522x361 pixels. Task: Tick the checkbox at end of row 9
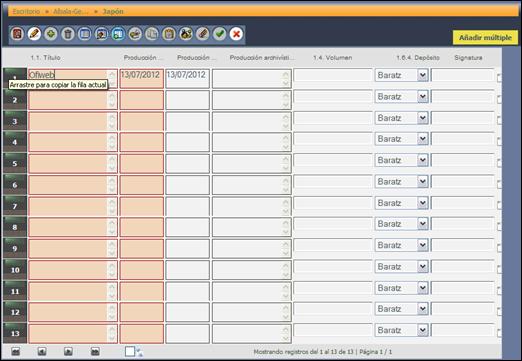click(499, 248)
